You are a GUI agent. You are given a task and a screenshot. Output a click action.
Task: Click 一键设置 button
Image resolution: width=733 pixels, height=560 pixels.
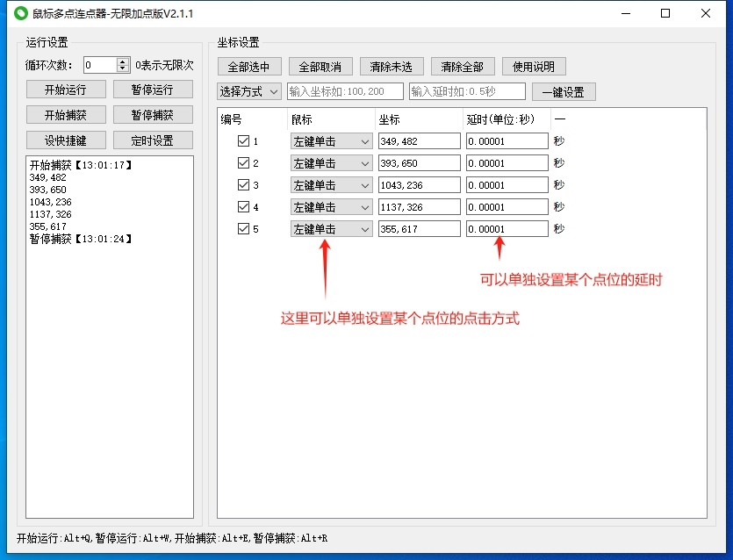coord(564,92)
